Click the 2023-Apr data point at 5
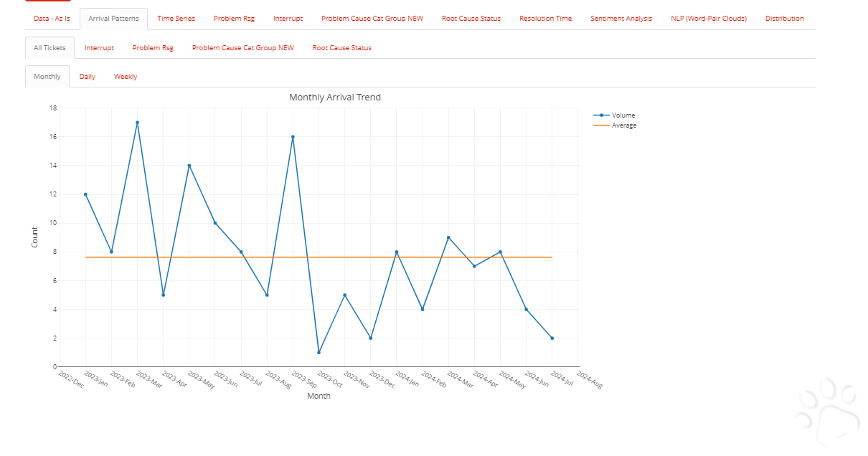Image resolution: width=868 pixels, height=456 pixels. [164, 295]
